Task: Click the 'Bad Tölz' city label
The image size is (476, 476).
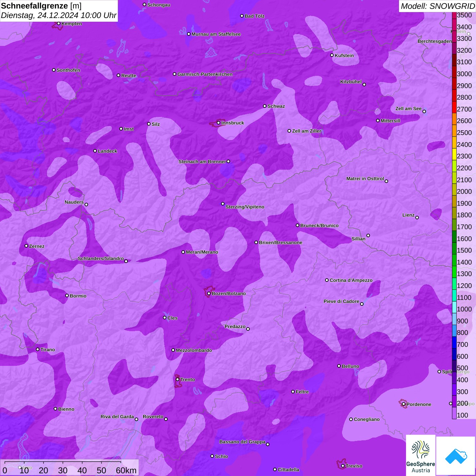Action: pyautogui.click(x=255, y=16)
